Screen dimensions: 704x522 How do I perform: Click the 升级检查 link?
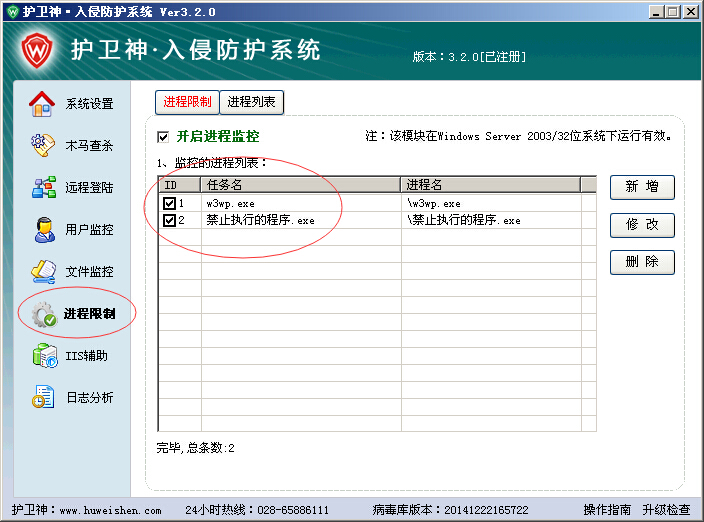pos(666,509)
